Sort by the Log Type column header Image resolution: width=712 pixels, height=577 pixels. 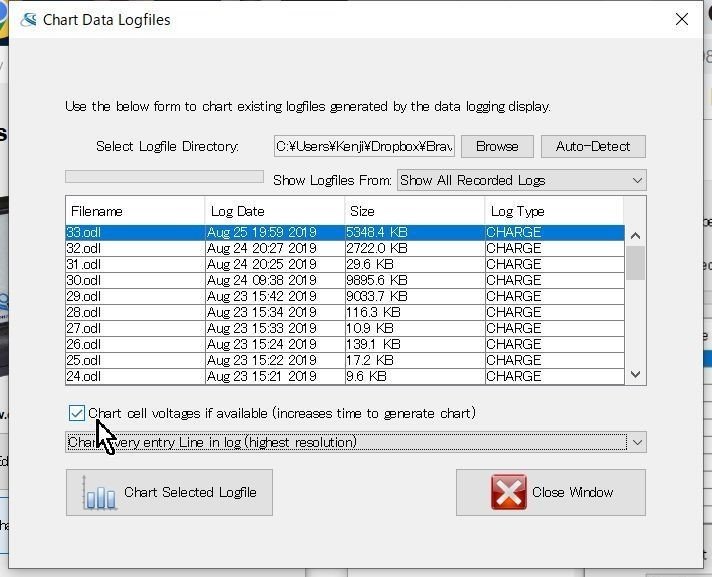click(x=554, y=211)
